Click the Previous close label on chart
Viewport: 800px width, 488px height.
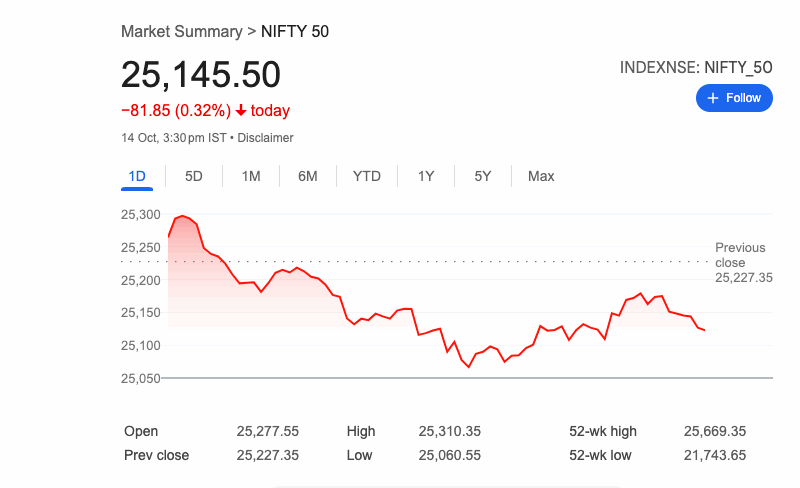coord(740,255)
